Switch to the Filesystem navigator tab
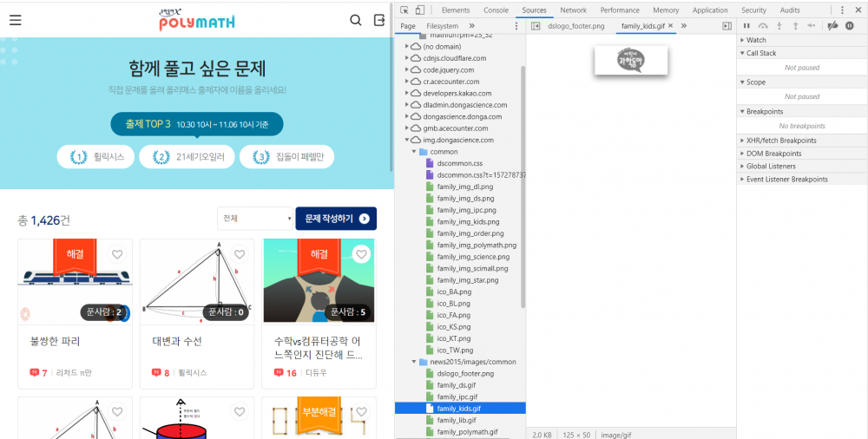 tap(443, 26)
